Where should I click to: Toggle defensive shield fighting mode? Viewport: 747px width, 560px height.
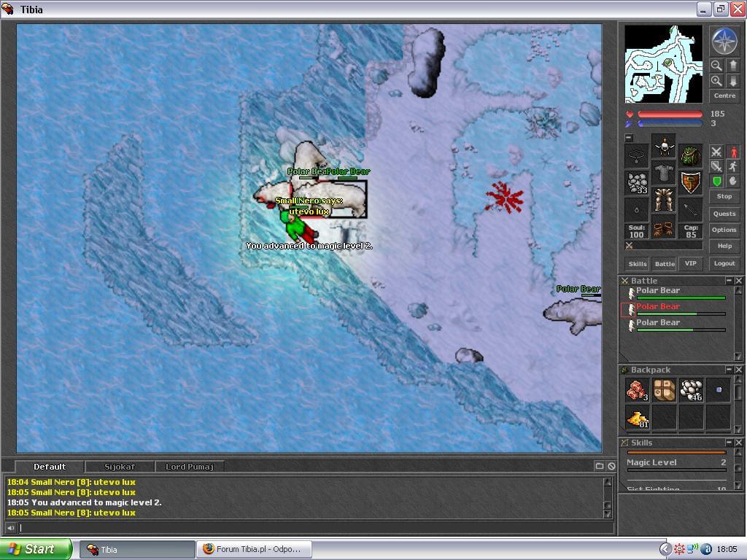click(x=716, y=181)
